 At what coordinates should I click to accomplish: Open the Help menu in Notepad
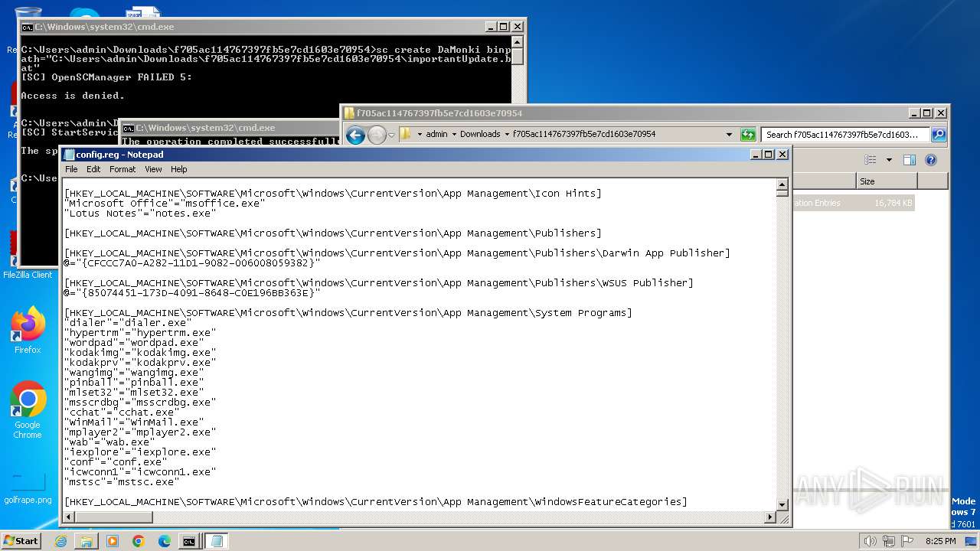pyautogui.click(x=178, y=169)
